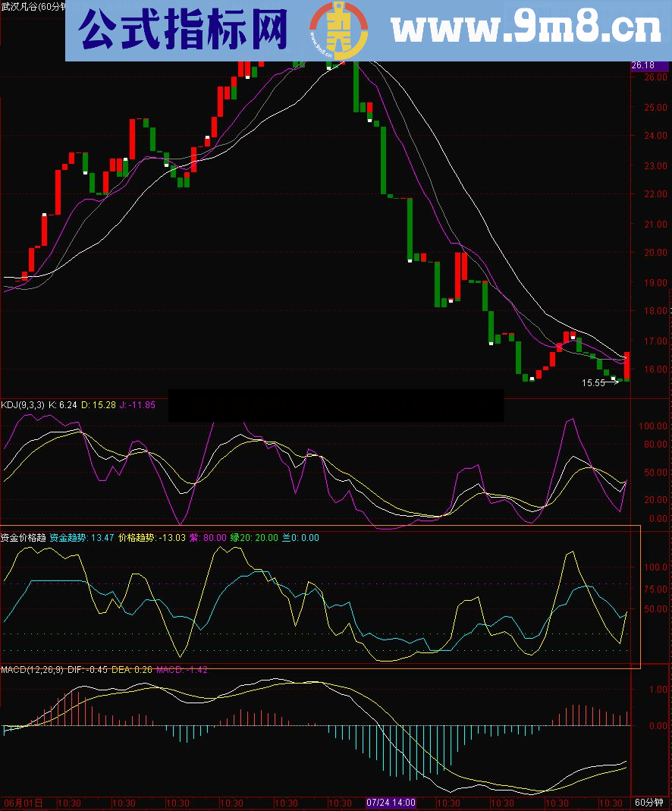
Task: Click the highlighted 07/24 14:00 time marker
Action: [x=391, y=802]
